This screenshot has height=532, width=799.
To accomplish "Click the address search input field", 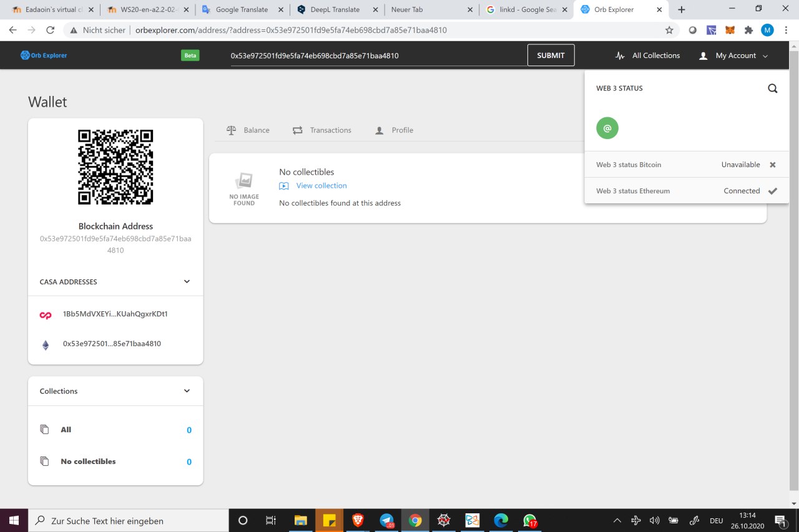I will 378,56.
